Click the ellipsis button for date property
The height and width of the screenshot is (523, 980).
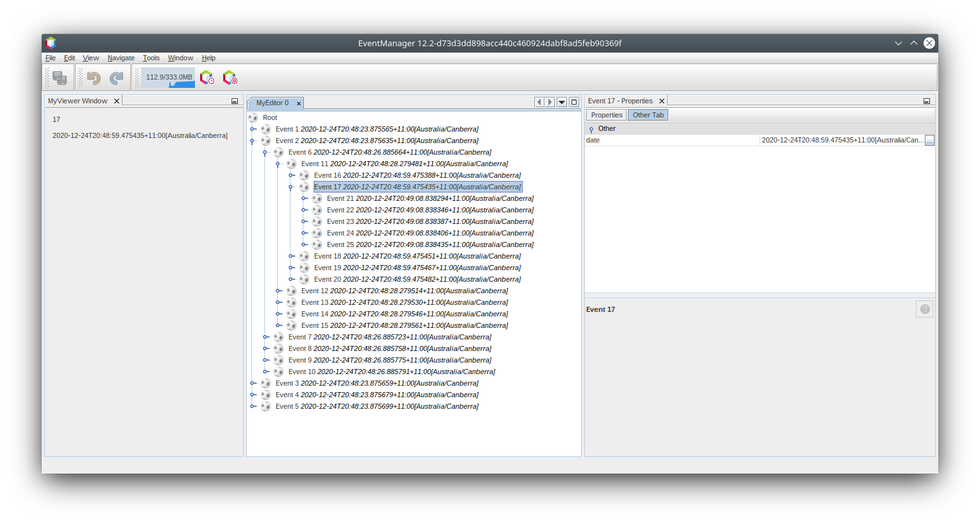(929, 141)
